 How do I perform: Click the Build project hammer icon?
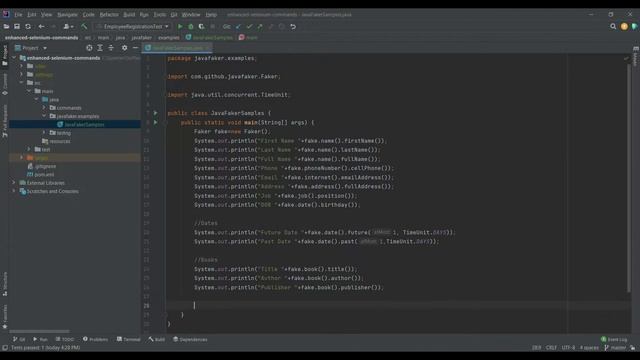(84, 27)
